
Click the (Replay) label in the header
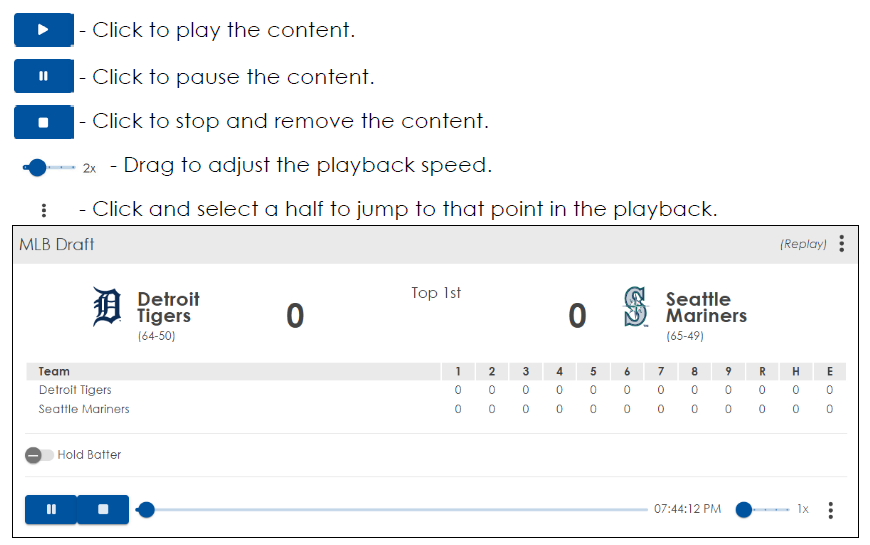pos(803,244)
